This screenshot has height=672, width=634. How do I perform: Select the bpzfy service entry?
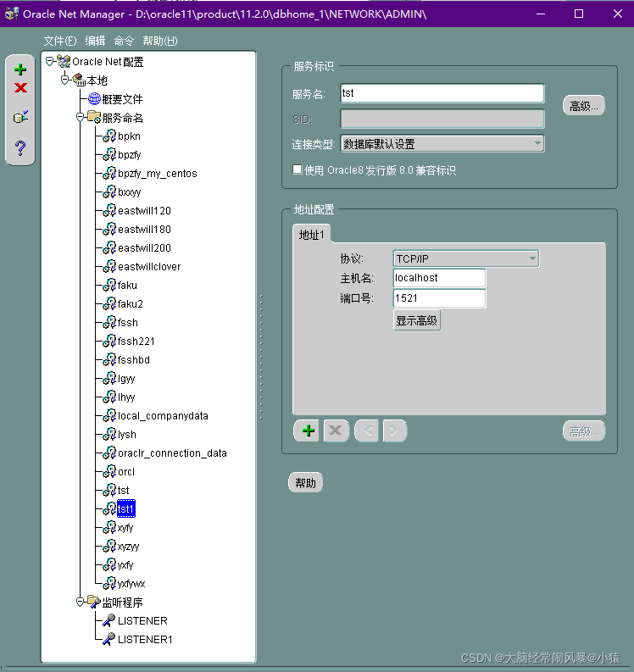(130, 155)
